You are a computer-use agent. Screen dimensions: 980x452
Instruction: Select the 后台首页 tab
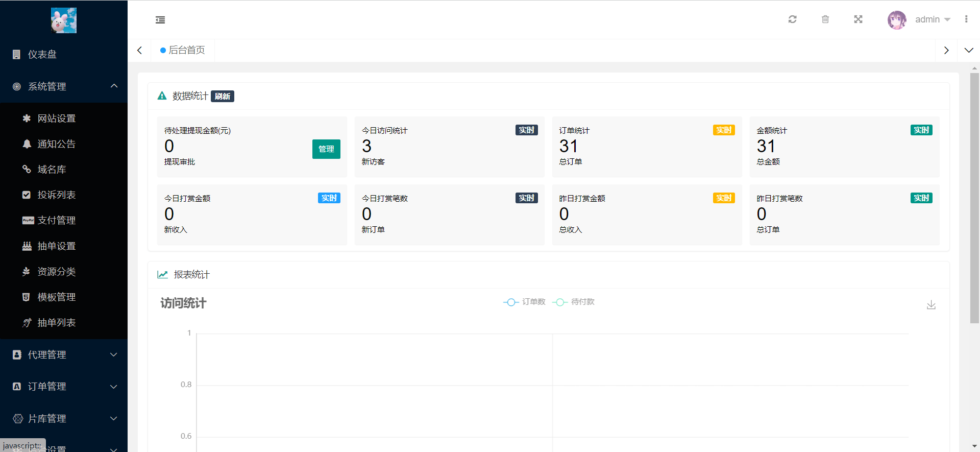[183, 50]
